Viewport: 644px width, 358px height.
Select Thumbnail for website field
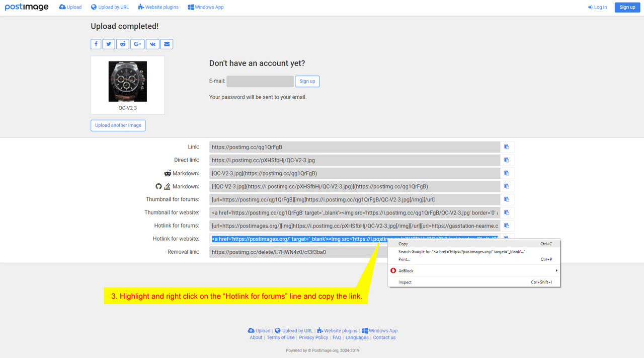click(355, 212)
